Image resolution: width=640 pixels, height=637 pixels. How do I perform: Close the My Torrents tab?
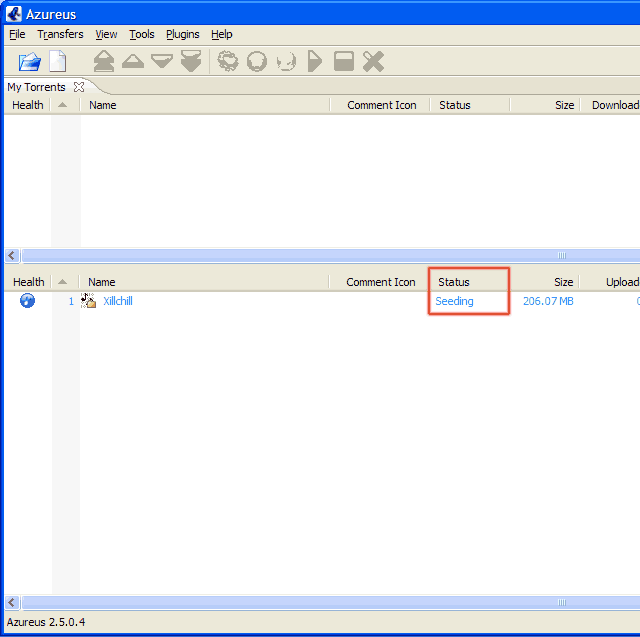pyautogui.click(x=79, y=87)
